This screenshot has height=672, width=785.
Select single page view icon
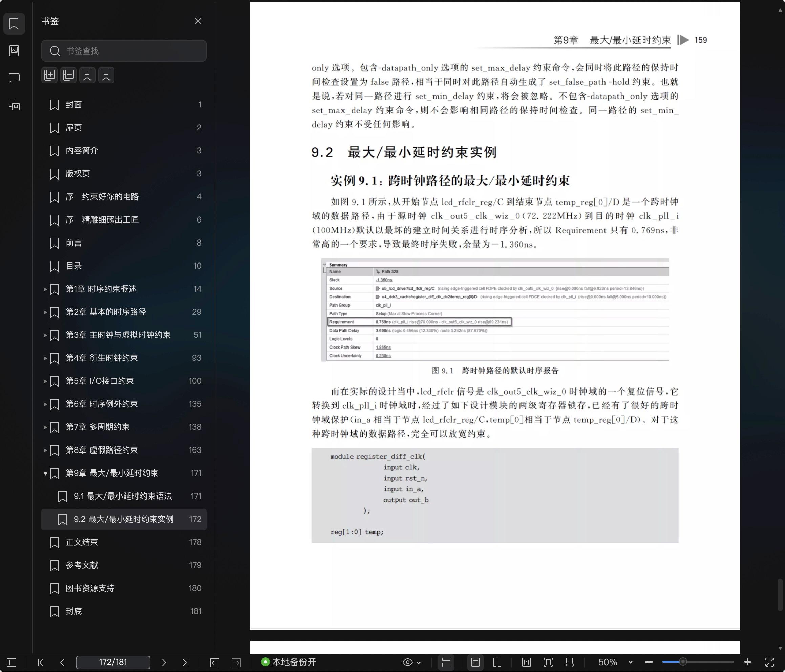click(x=475, y=663)
